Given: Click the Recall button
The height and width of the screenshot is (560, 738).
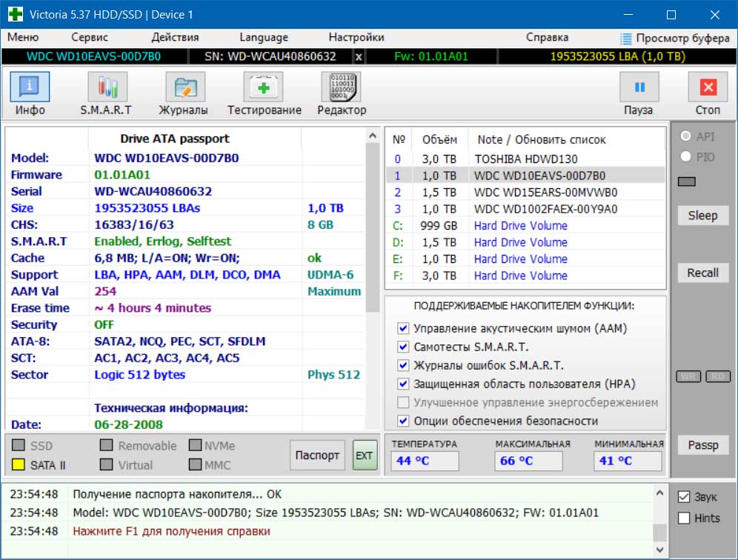Looking at the screenshot, I should pos(702,273).
